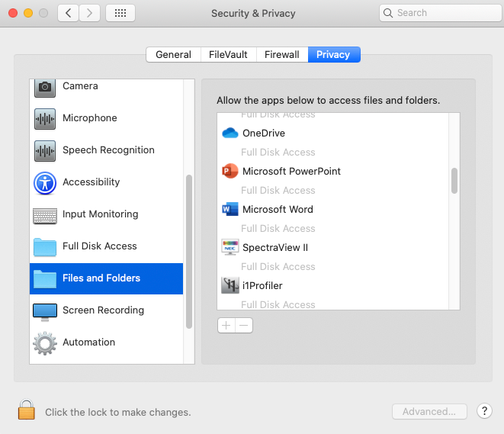Click the Full Disk Access folder icon
The image size is (504, 434).
(x=45, y=247)
